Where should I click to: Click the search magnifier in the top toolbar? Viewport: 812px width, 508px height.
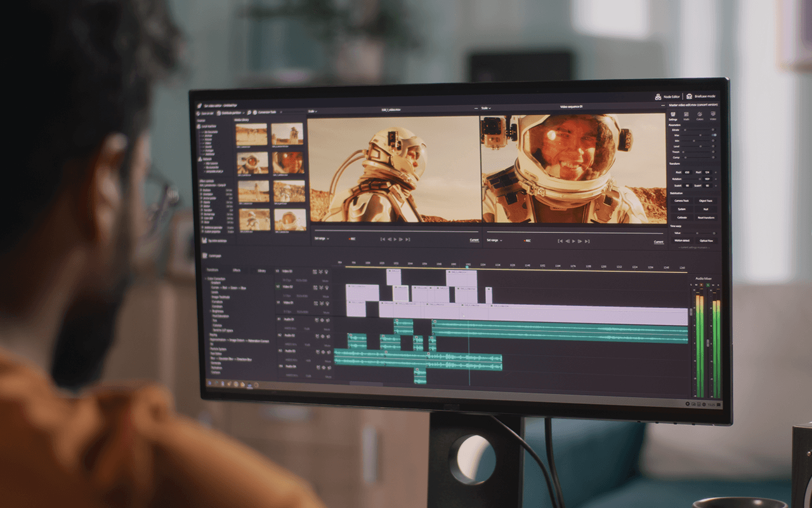(x=249, y=112)
